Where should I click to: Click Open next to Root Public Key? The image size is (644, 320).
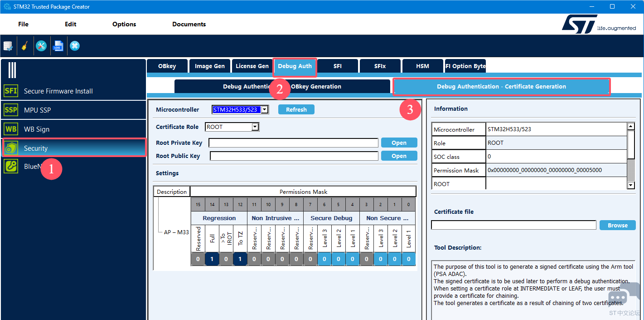coord(399,156)
